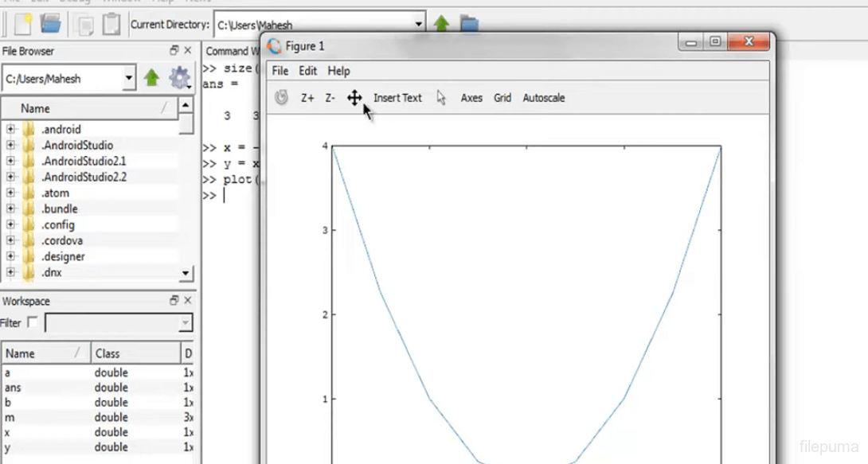
Task: Select variable 'y' in Workspace
Action: 97,446
